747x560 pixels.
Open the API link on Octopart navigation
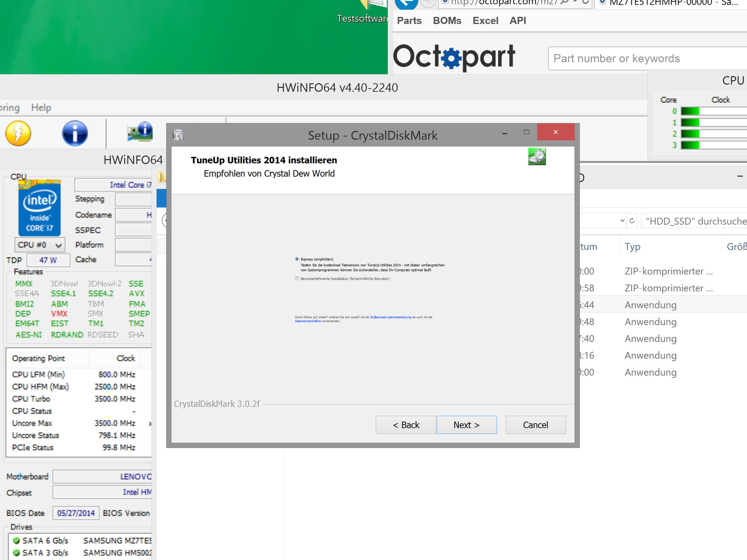pos(518,21)
